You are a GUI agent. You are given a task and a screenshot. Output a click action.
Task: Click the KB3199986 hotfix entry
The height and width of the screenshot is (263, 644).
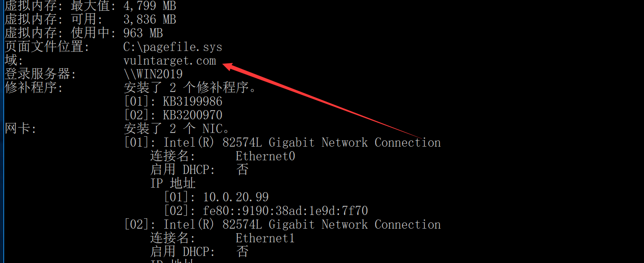click(x=193, y=101)
